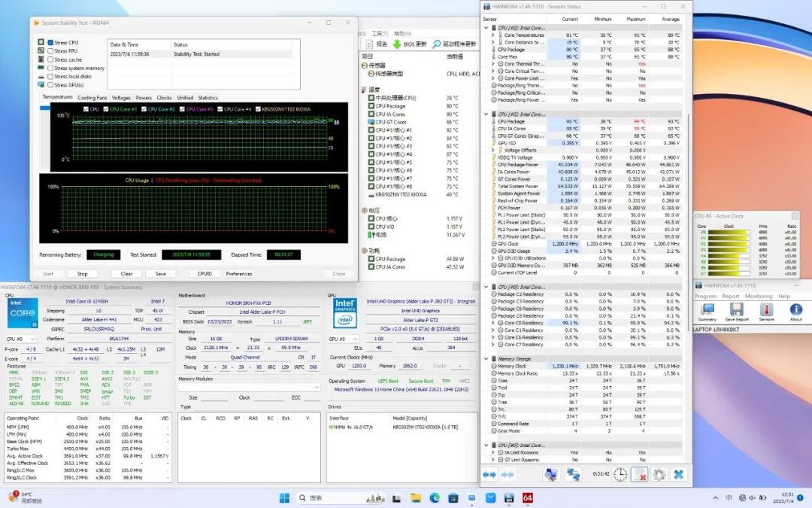Click the gear settings icon in sensor toolbar
The width and height of the screenshot is (812, 508).
[x=659, y=474]
